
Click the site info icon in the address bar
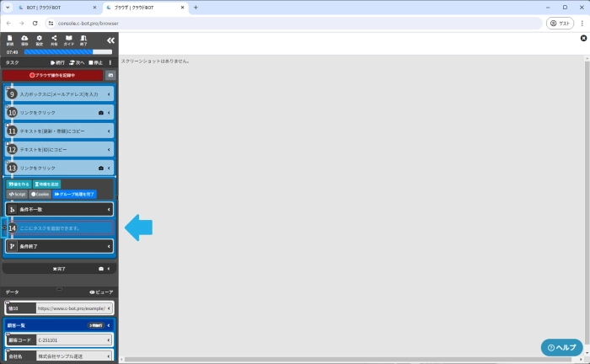pos(51,24)
